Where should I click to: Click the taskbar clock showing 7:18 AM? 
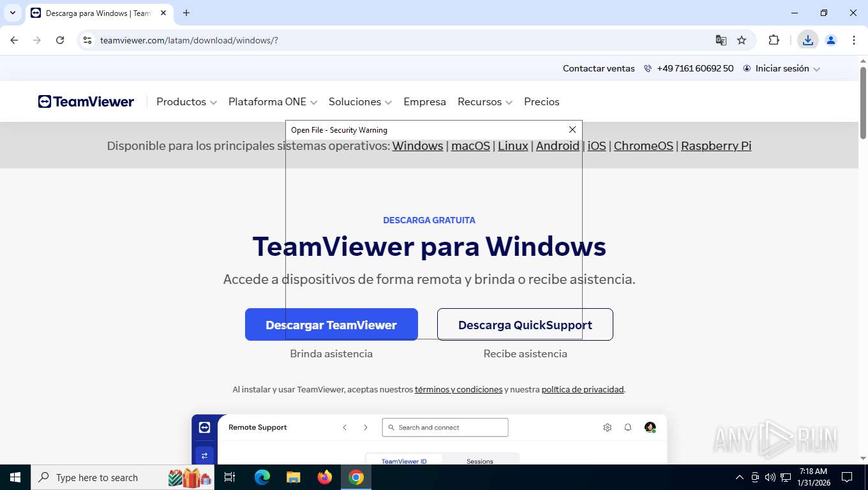click(813, 477)
